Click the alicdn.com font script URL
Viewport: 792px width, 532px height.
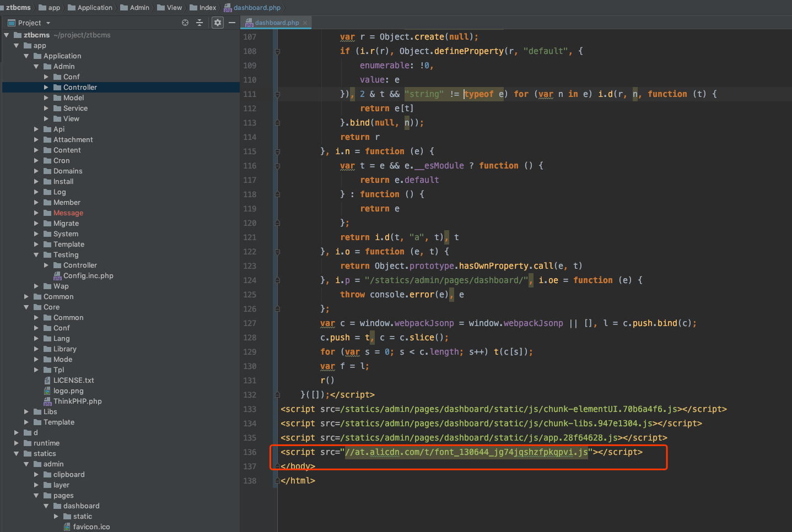pos(466,452)
